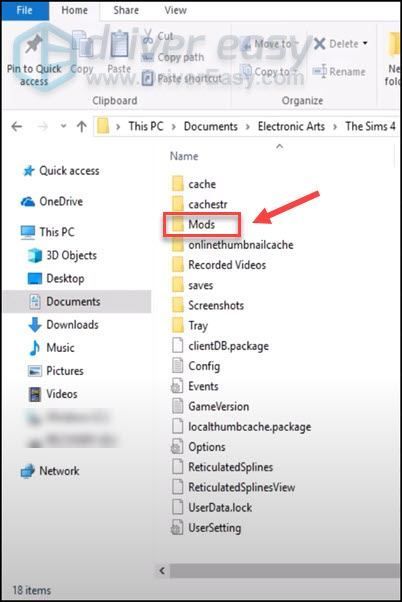Open the File menu tab
The height and width of the screenshot is (602, 402).
(25, 10)
